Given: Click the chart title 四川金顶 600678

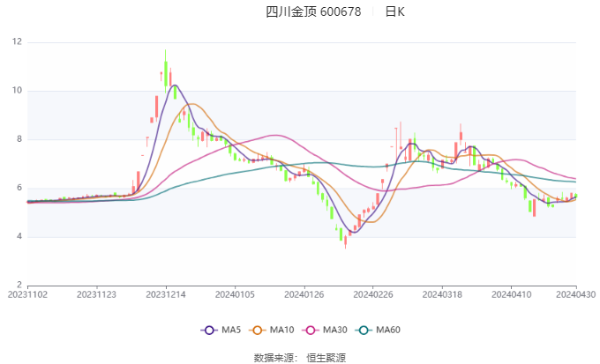Looking at the screenshot, I should (313, 11).
